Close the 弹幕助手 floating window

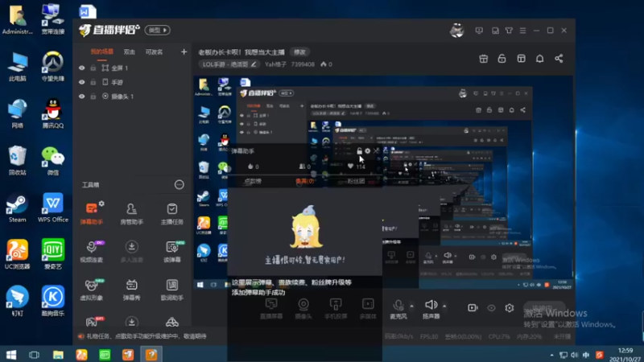(x=376, y=151)
